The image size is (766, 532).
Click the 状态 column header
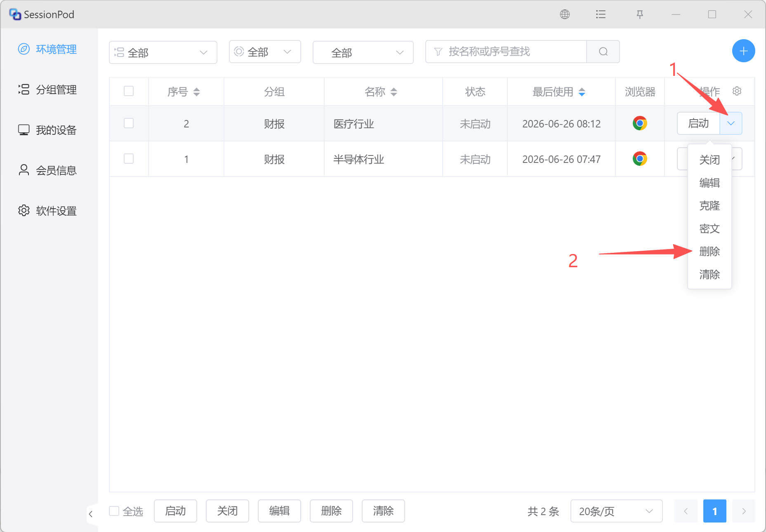[x=475, y=92]
